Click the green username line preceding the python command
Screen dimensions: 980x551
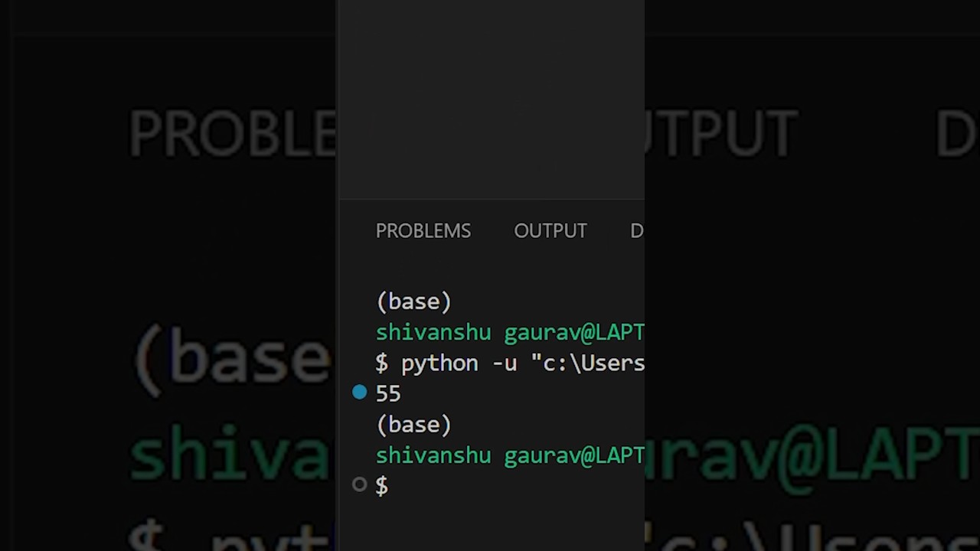pyautogui.click(x=510, y=332)
